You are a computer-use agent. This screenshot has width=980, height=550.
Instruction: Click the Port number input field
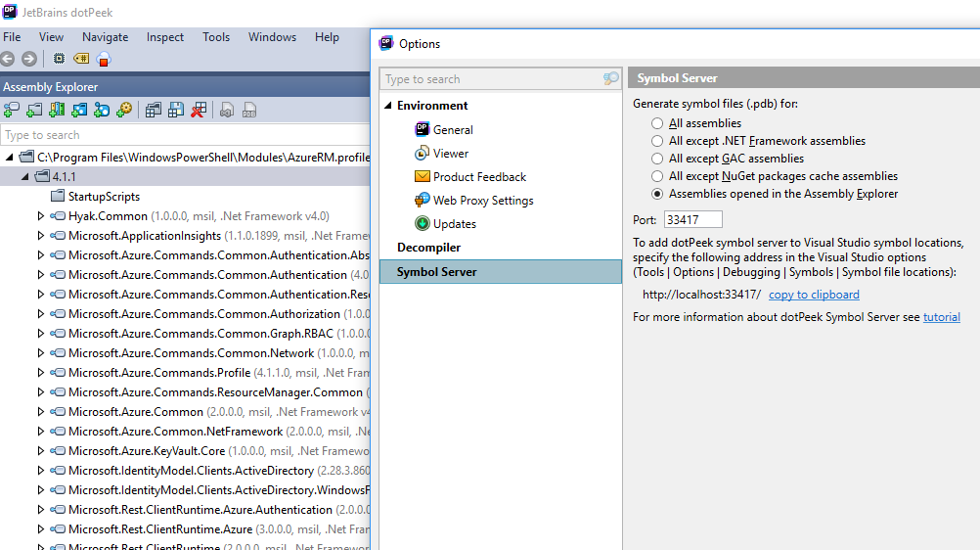[x=693, y=219]
